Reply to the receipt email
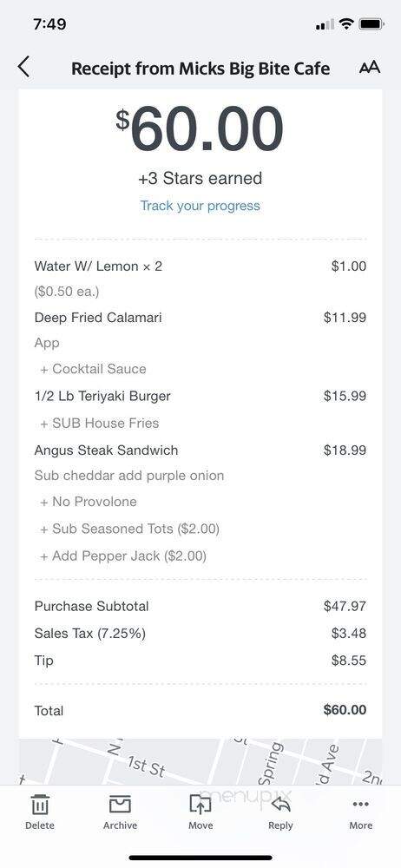 point(280,812)
